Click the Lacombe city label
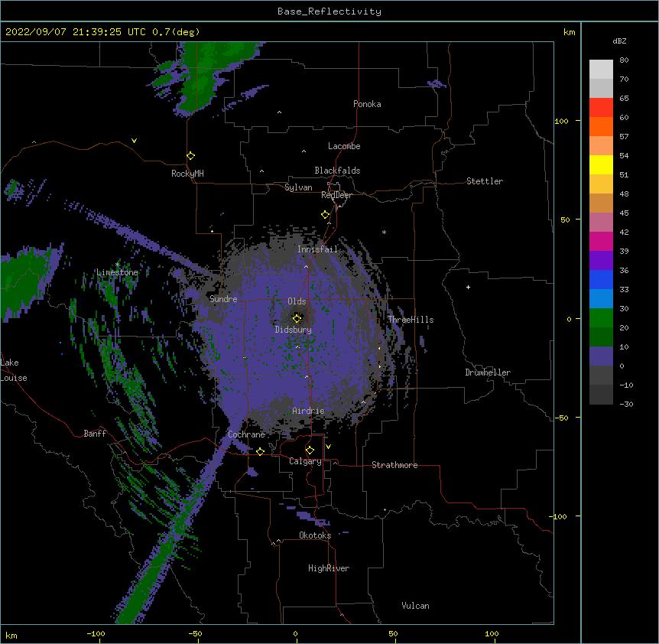Image resolution: width=659 pixels, height=644 pixels. tap(344, 146)
